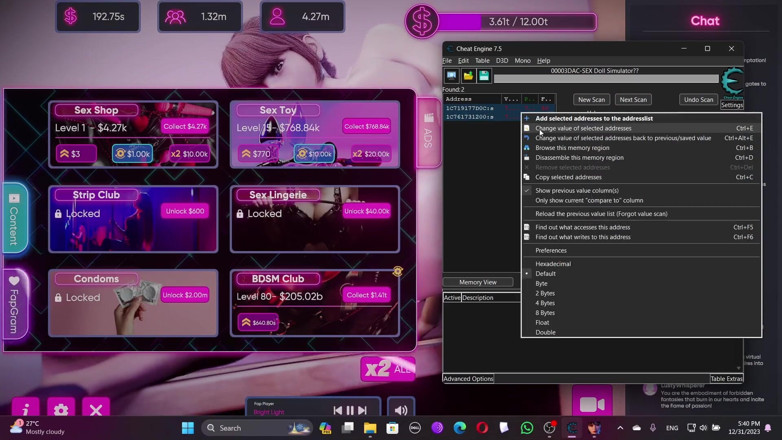Click the open table folder icon
782x440 pixels.
[x=468, y=76]
